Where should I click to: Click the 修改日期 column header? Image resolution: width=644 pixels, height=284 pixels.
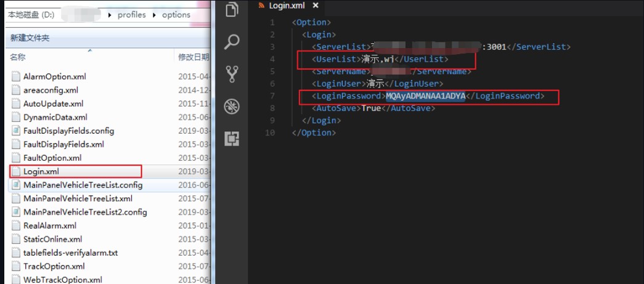click(x=193, y=57)
